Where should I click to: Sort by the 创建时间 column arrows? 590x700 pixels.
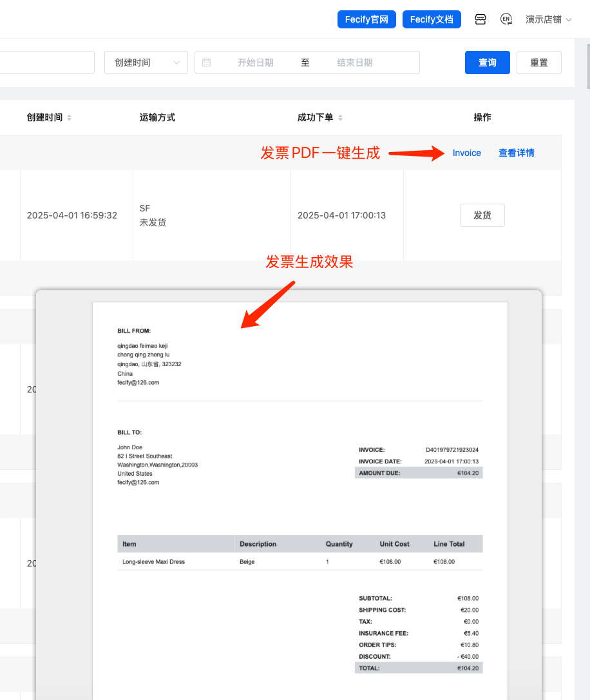tap(69, 117)
